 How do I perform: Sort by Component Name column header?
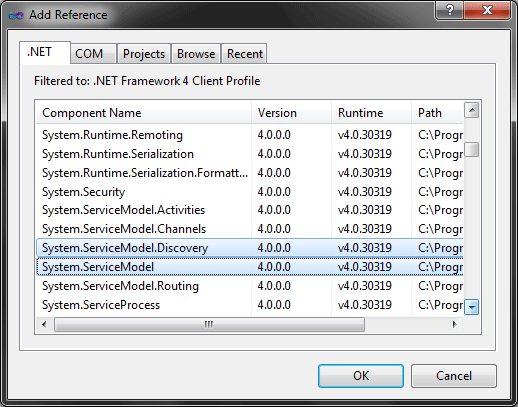tap(144, 113)
